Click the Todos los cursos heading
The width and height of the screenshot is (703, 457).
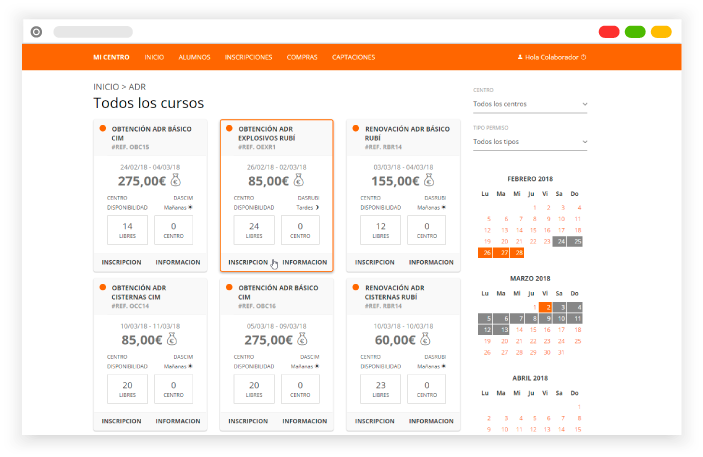pos(148,103)
